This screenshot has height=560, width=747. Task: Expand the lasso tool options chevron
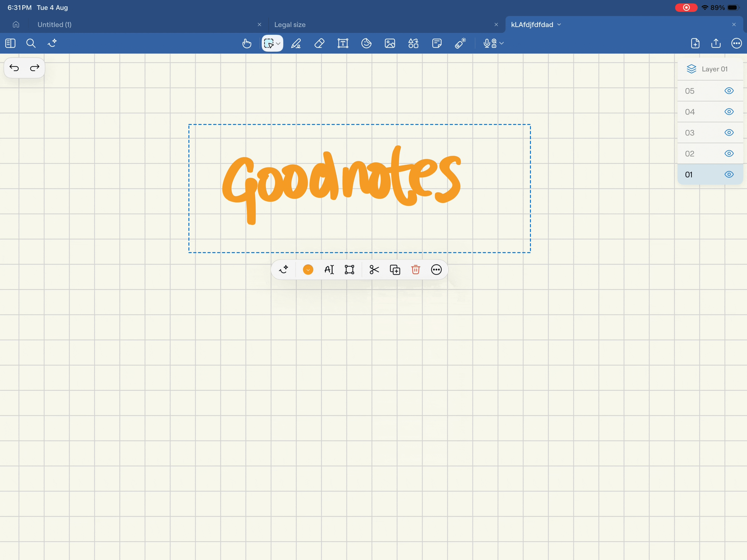(x=278, y=43)
